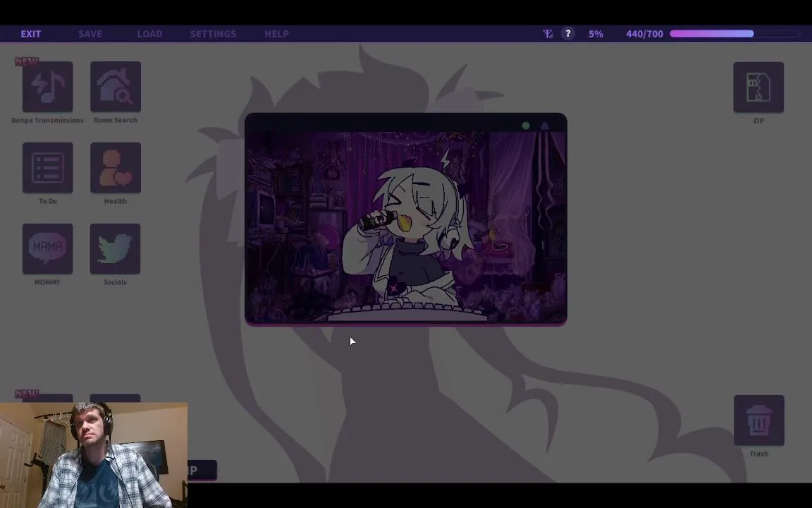Open the Denpa Transmissions music icon
Image resolution: width=812 pixels, height=508 pixels.
pos(48,87)
